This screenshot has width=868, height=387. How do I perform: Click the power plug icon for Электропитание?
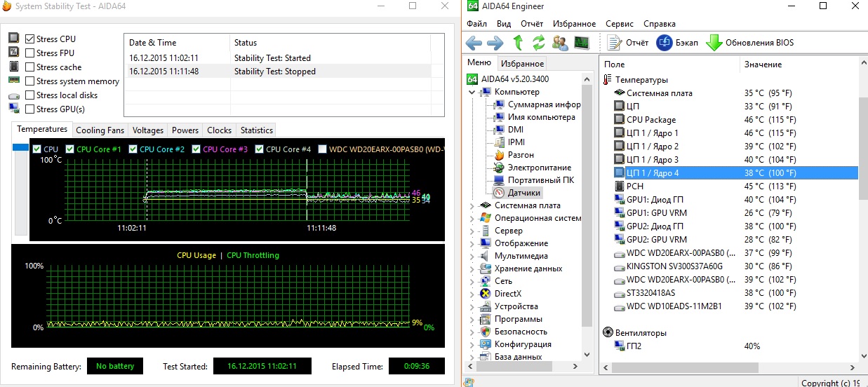(499, 168)
